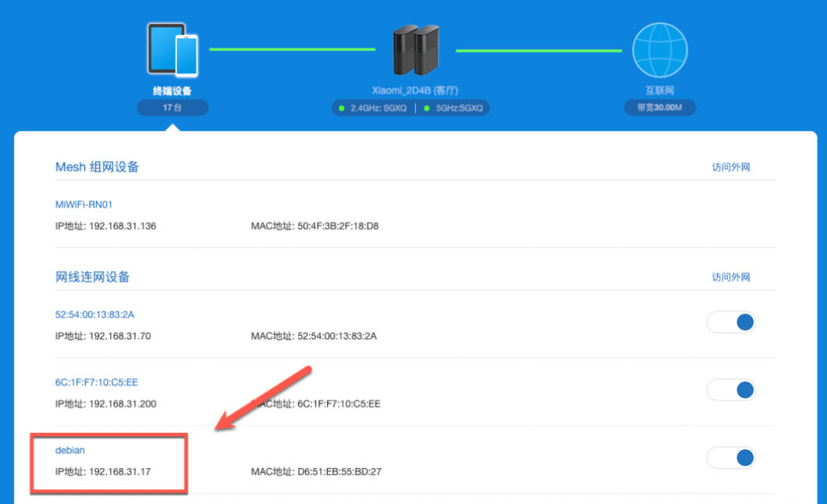Click the 网线连网设备 section heading

[x=92, y=277]
